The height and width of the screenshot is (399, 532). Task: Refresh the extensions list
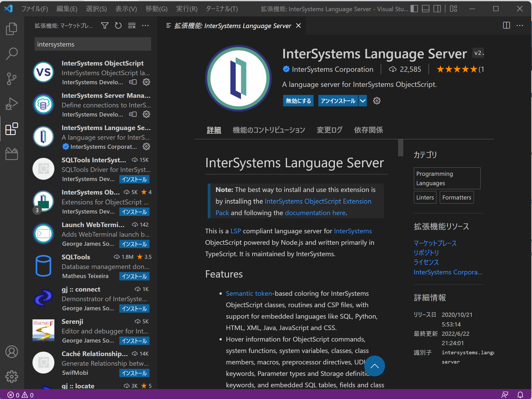[118, 25]
